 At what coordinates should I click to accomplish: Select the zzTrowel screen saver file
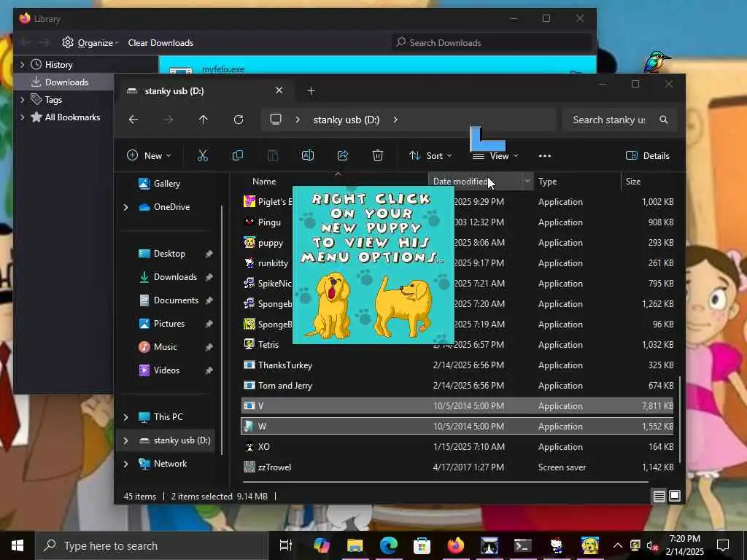tap(457, 467)
